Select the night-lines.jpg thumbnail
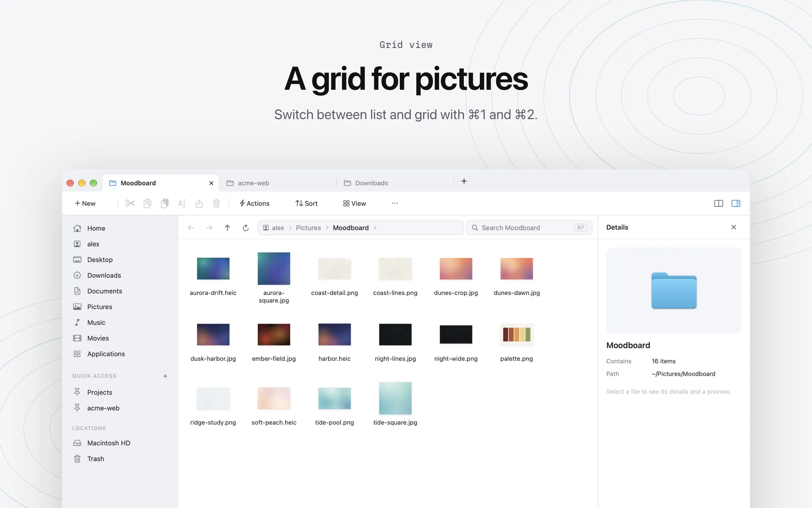This screenshot has width=812, height=508. point(395,335)
